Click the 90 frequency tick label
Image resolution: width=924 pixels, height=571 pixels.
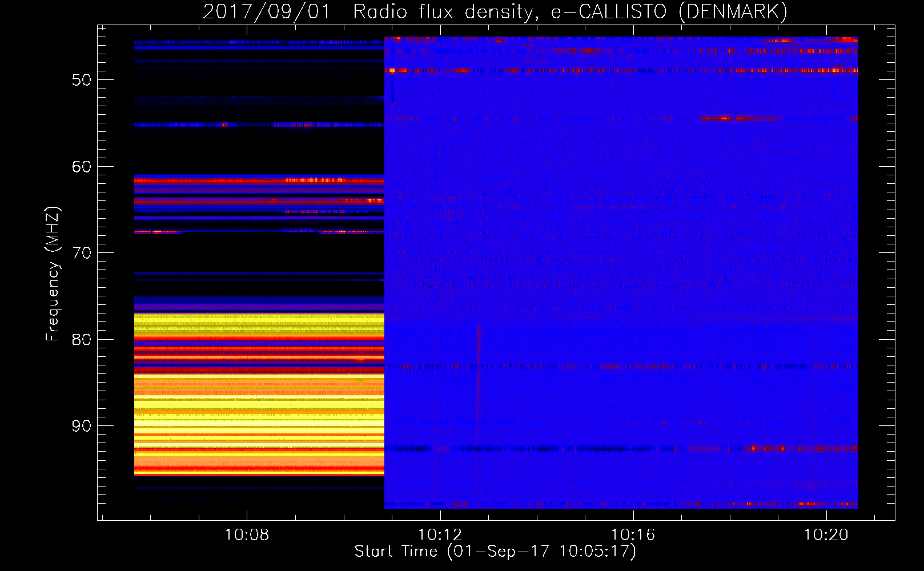(82, 426)
